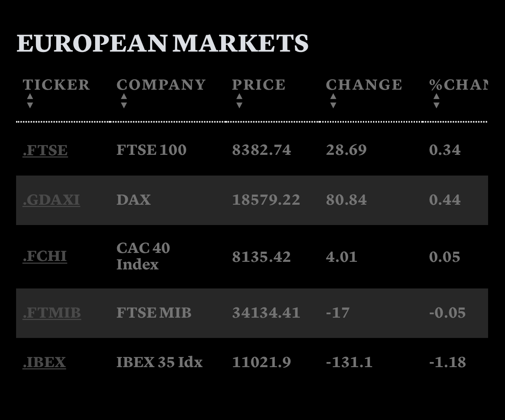Click the European Markets heading
The image size is (505, 420).
click(162, 43)
